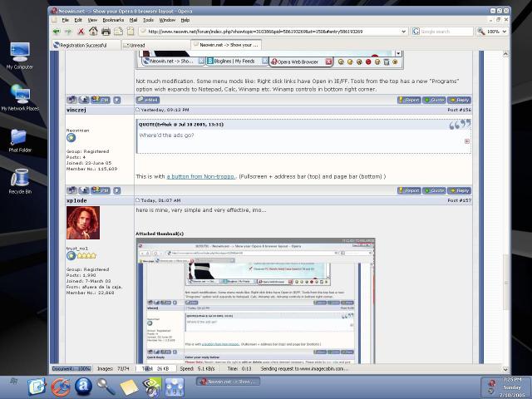This screenshot has height=399, width=532.
Task: Open the yellow sticky note taskbar icon
Action: [x=129, y=387]
